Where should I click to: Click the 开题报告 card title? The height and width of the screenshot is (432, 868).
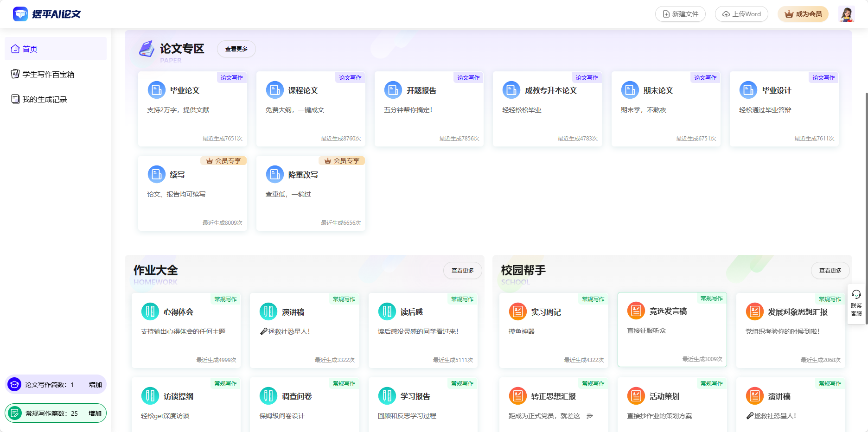coord(421,90)
